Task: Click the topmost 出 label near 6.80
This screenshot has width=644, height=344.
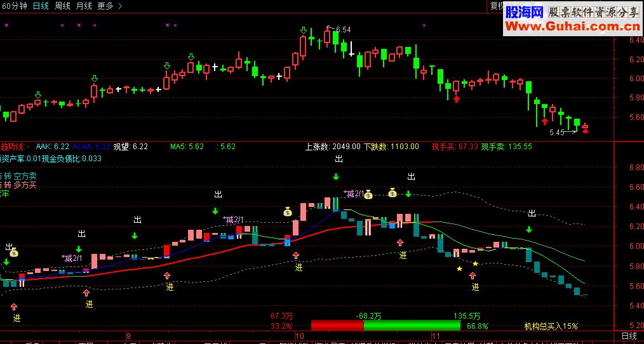Action: tap(339, 159)
